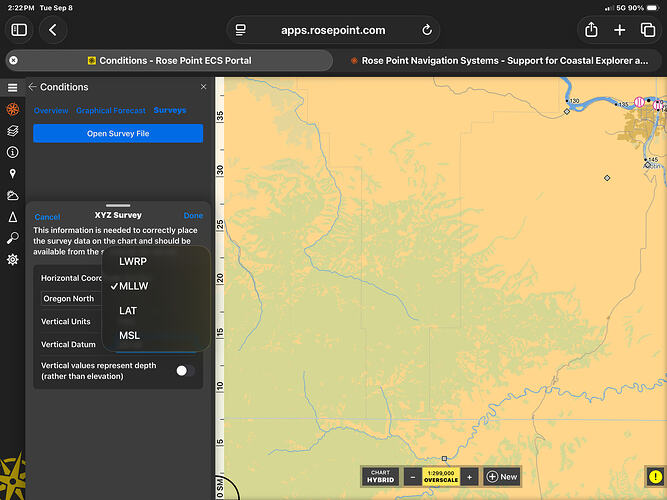Switch to the Graphical Forecast tab
Screen dimensions: 667x500
pyautogui.click(x=111, y=111)
